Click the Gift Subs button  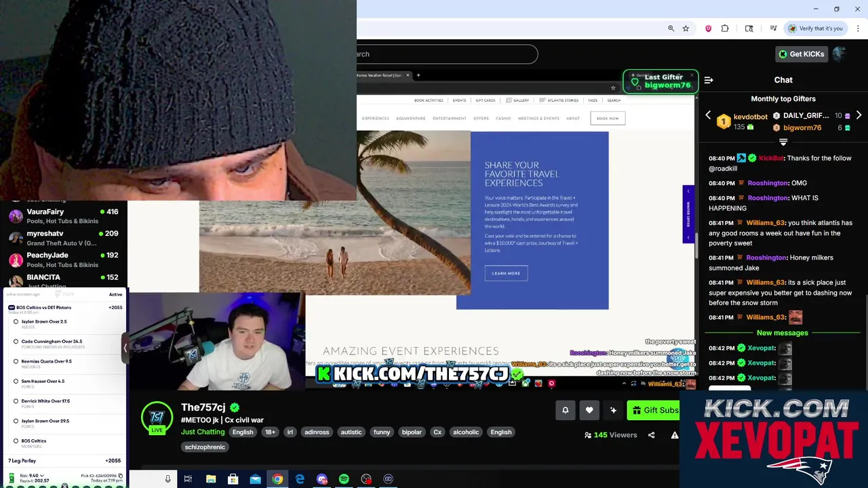(x=654, y=410)
